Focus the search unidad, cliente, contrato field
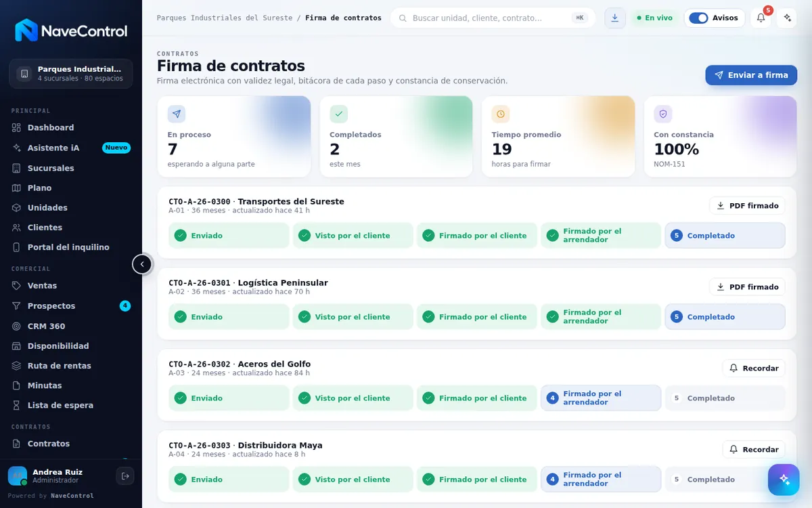Image resolution: width=812 pixels, height=508 pixels. [493, 18]
